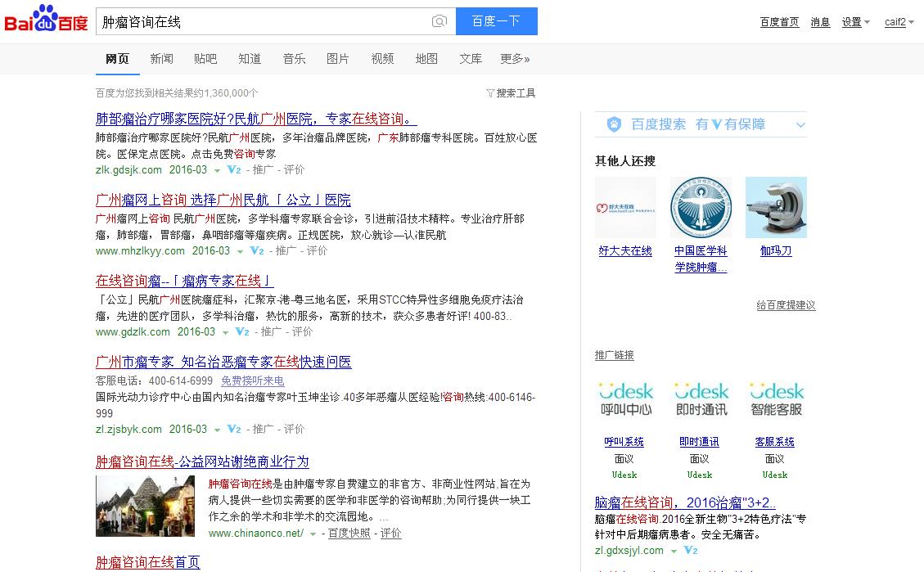
Task: Click 评价 for www.mhzlkyy.com result
Action: tap(317, 250)
